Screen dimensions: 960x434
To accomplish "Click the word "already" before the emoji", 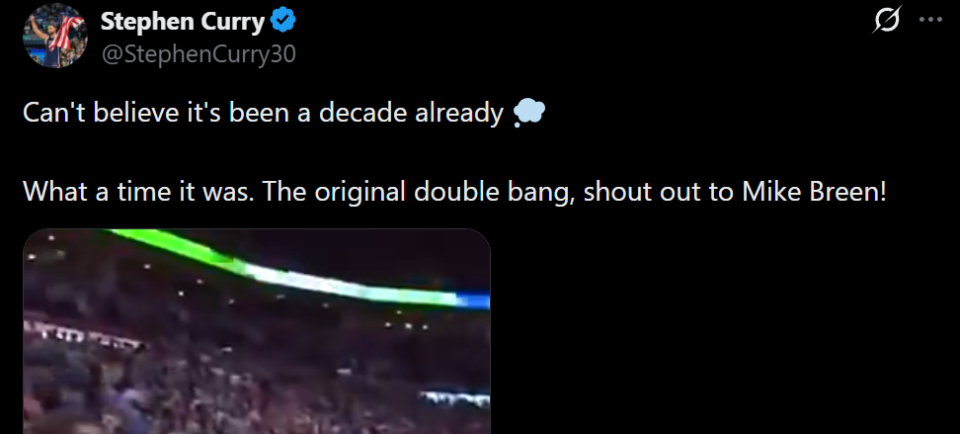I will point(459,114).
